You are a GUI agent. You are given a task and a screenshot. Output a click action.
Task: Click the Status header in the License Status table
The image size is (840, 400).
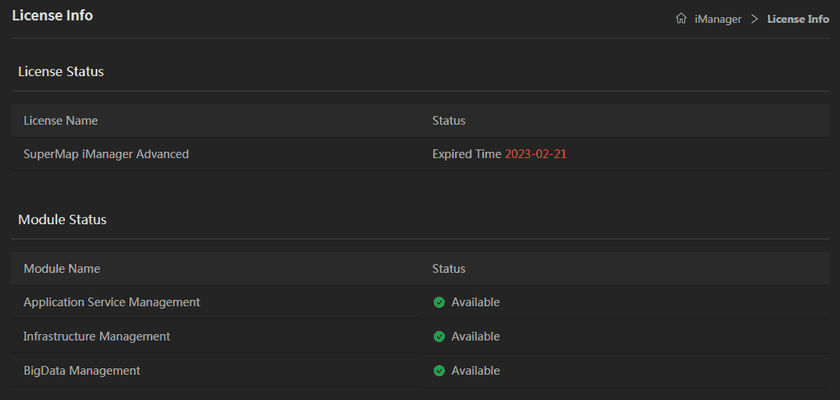[x=449, y=120]
